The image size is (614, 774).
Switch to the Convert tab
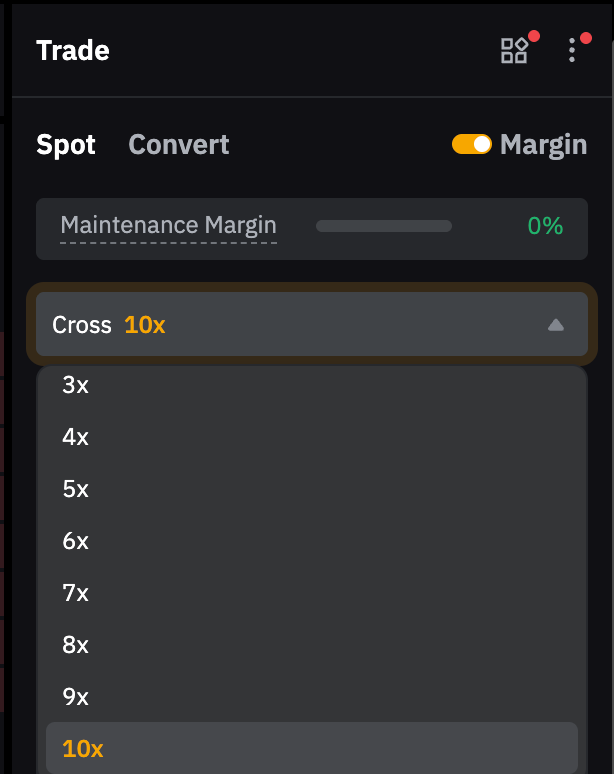click(179, 145)
